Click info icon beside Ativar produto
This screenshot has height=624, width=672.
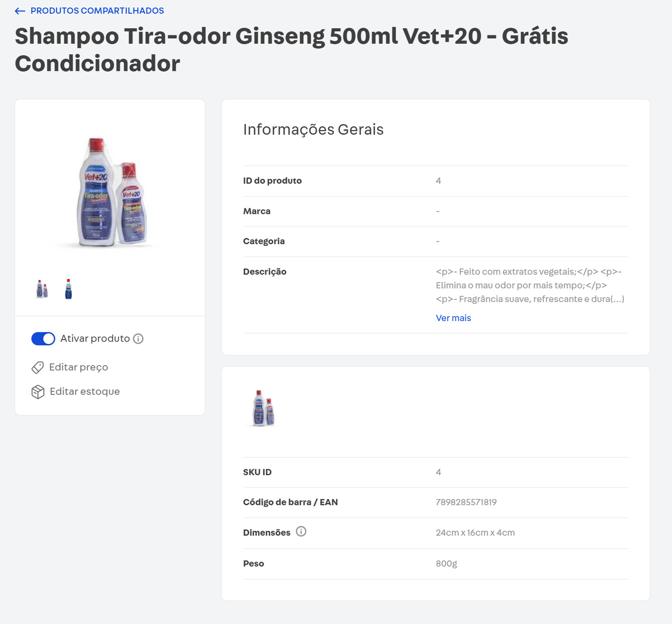138,339
